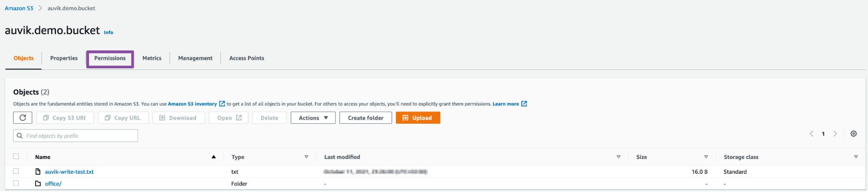Open the Metrics tab
Viewport: 868px width, 192px height.
tap(152, 58)
